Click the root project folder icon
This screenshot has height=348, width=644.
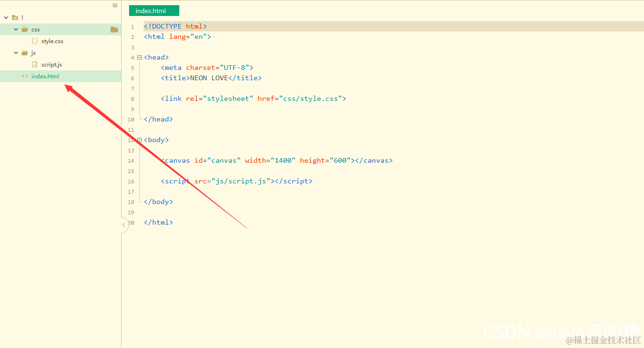15,17
